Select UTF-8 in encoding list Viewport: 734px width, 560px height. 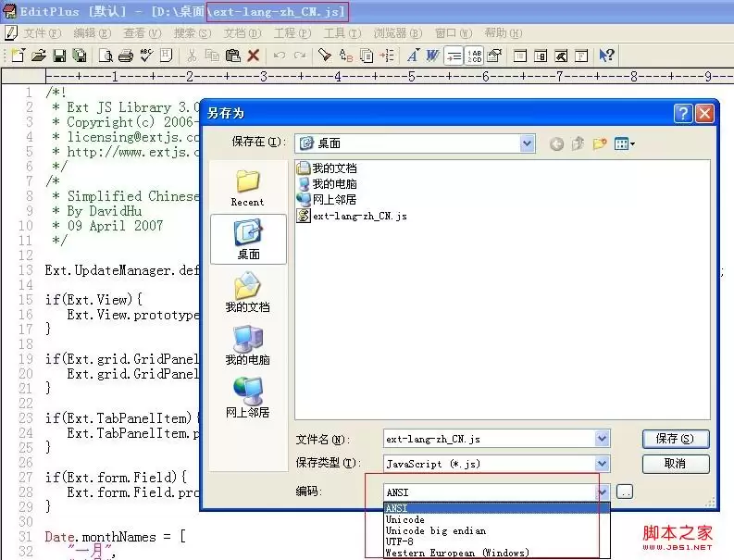[x=399, y=541]
